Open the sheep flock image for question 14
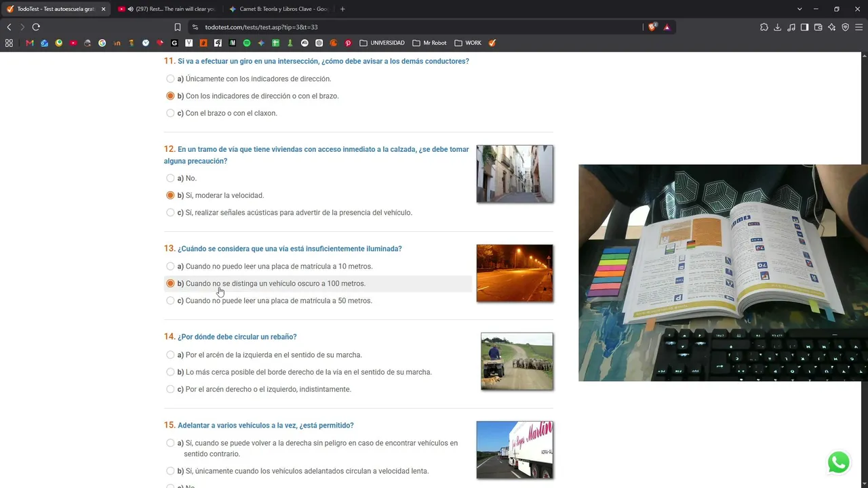Viewport: 868px width, 488px height. coord(517,361)
